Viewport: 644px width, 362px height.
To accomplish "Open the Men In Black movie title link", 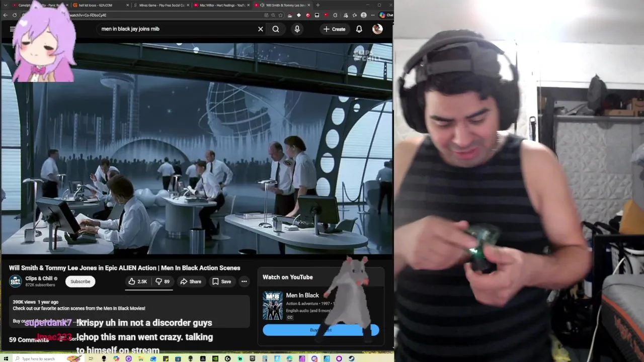I will click(302, 296).
